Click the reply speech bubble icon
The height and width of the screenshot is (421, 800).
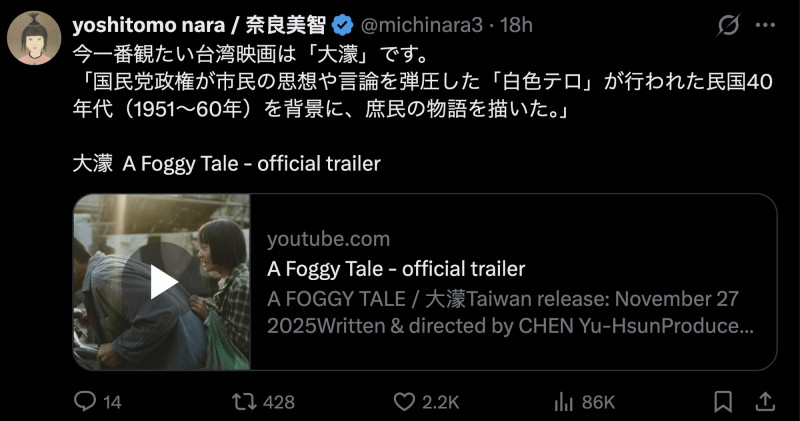(86, 401)
